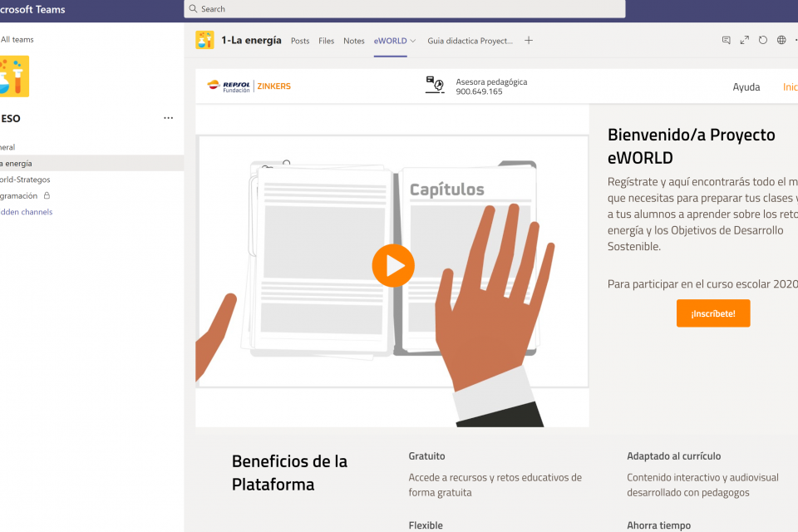This screenshot has width=798, height=532.
Task: Expand the tab to full view
Action: [744, 40]
